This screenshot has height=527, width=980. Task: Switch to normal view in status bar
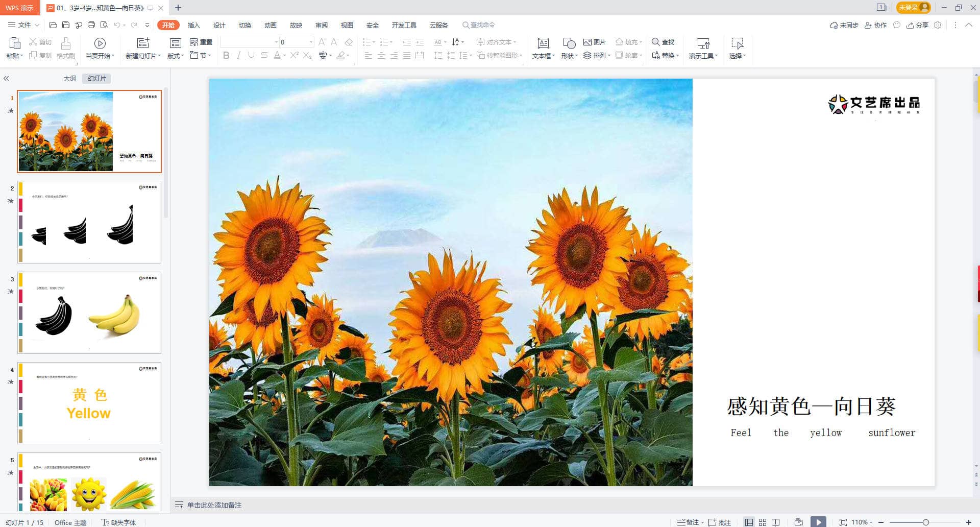749,522
